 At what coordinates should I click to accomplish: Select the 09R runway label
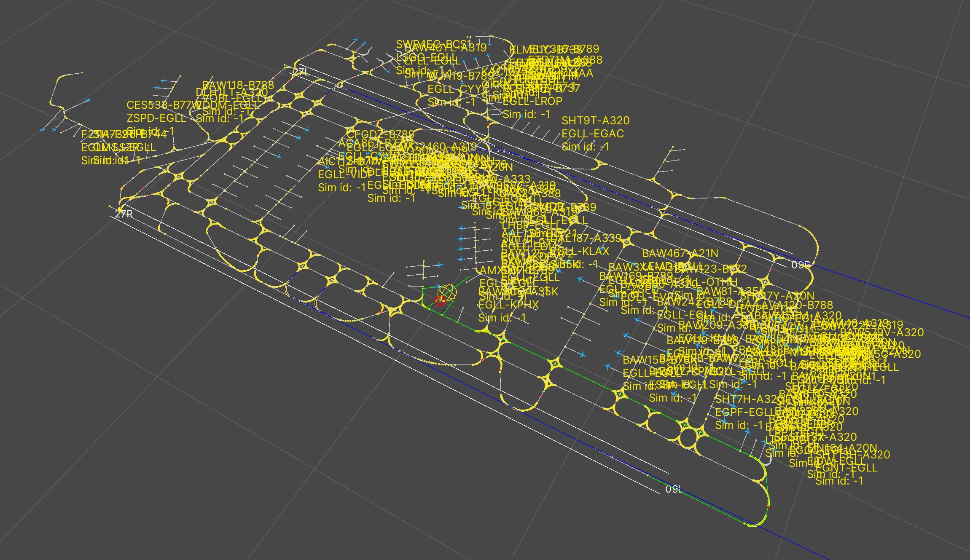pos(800,265)
